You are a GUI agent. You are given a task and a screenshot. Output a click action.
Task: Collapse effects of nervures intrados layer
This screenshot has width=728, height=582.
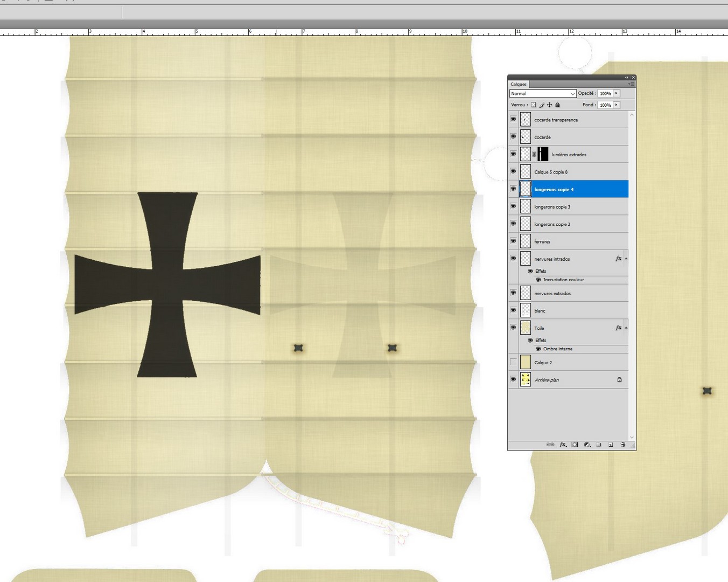pos(626,259)
